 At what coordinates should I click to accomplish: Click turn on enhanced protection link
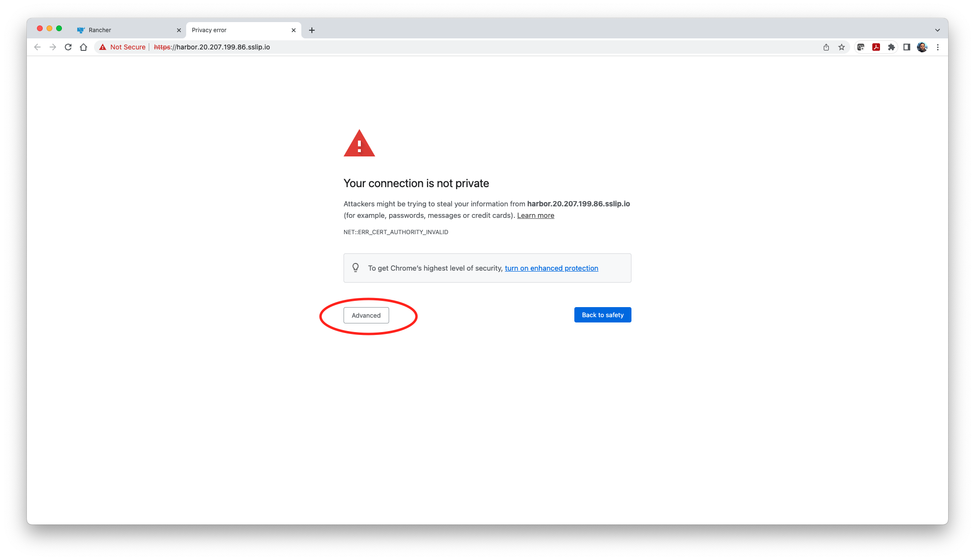tap(551, 268)
